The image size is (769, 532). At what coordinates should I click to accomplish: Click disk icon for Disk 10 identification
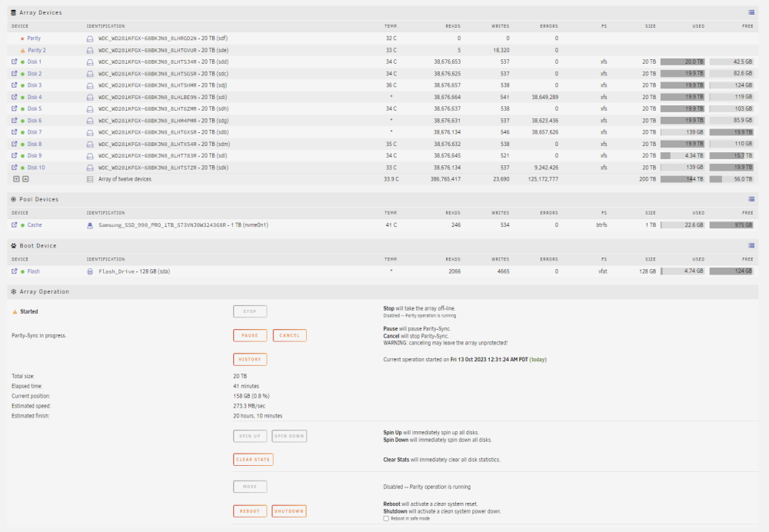pyautogui.click(x=90, y=168)
